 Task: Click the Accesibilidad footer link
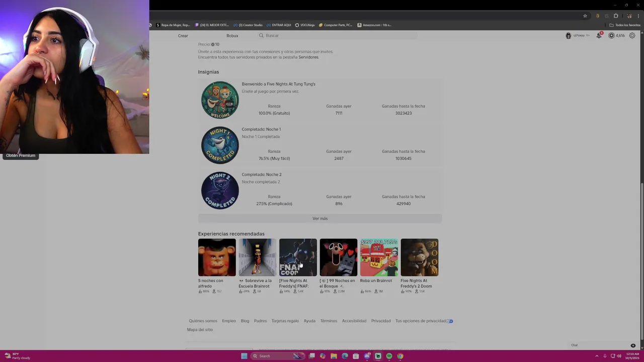[354, 321]
